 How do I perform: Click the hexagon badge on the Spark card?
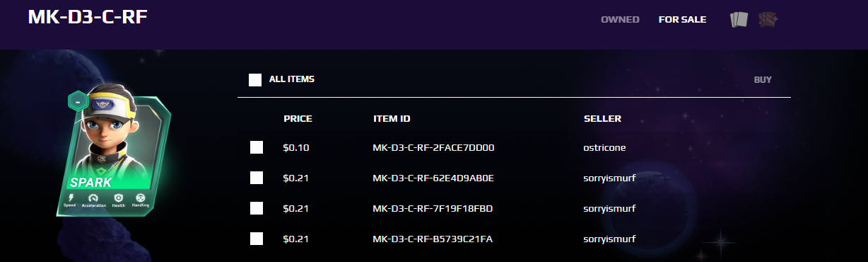(78, 102)
